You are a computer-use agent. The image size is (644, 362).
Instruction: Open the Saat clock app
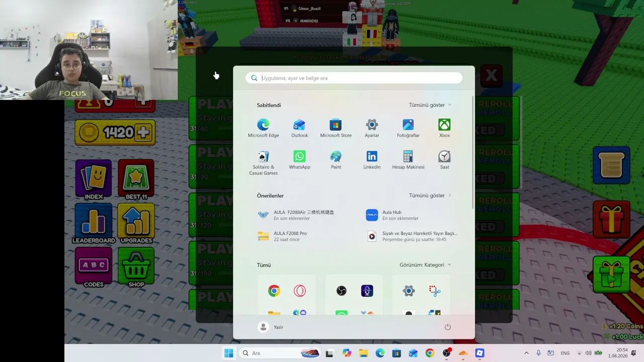pos(444,160)
